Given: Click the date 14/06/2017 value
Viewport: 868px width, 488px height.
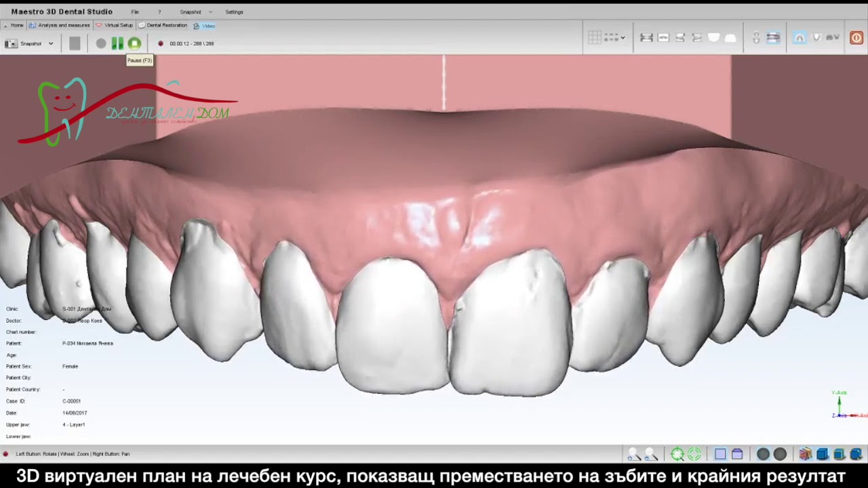Looking at the screenshot, I should pos(75,413).
